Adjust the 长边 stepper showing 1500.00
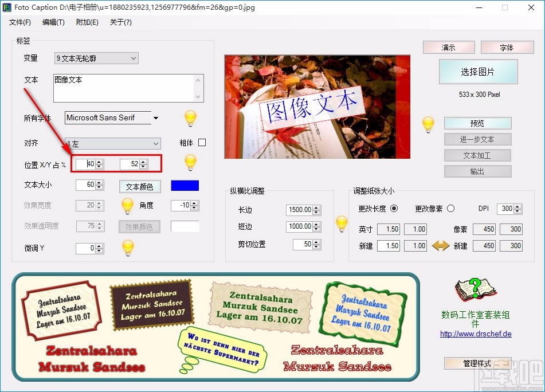The height and width of the screenshot is (392, 545). 316,210
